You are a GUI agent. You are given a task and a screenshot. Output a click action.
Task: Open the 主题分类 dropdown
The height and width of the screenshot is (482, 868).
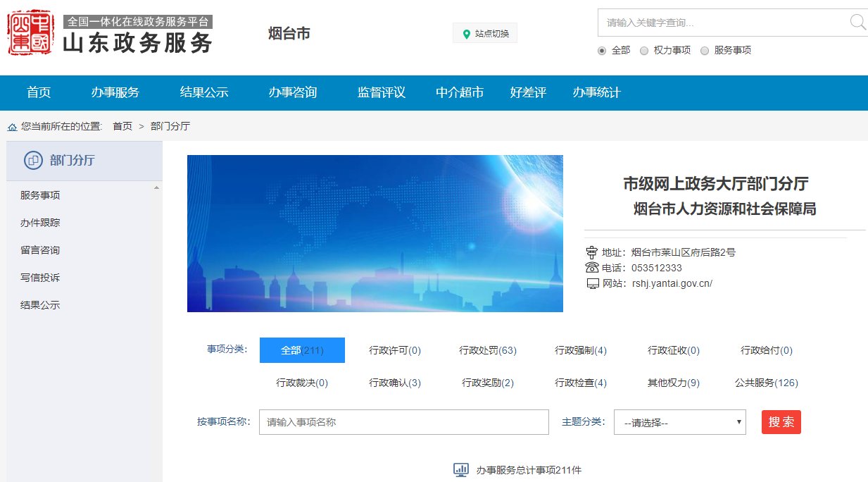click(678, 422)
